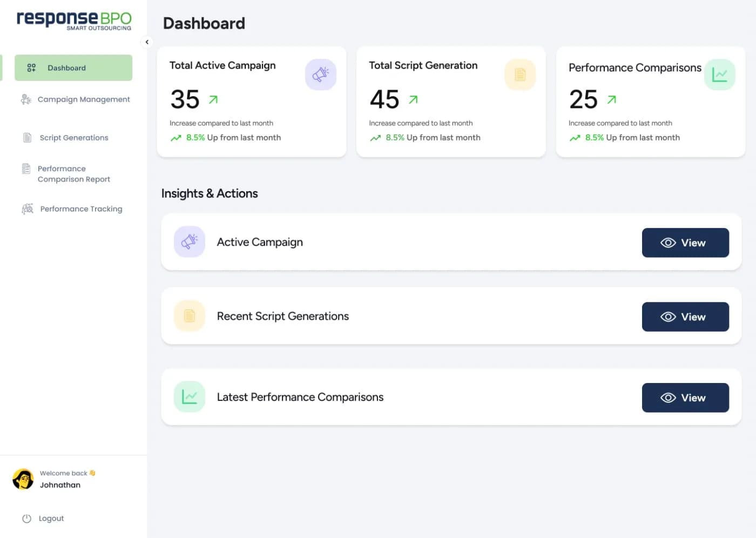Screen dimensions: 756x538
Task: Click the up-arrow icon next to 45
Action: (413, 99)
